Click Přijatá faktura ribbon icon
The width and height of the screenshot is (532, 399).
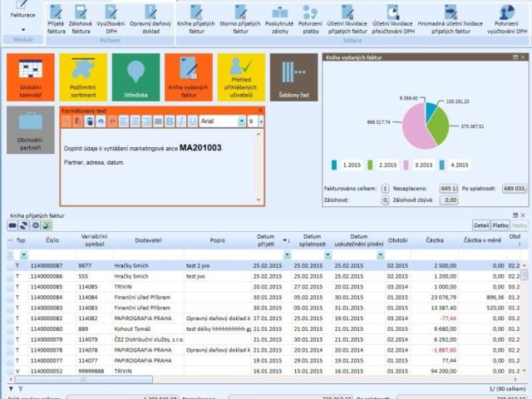click(56, 18)
